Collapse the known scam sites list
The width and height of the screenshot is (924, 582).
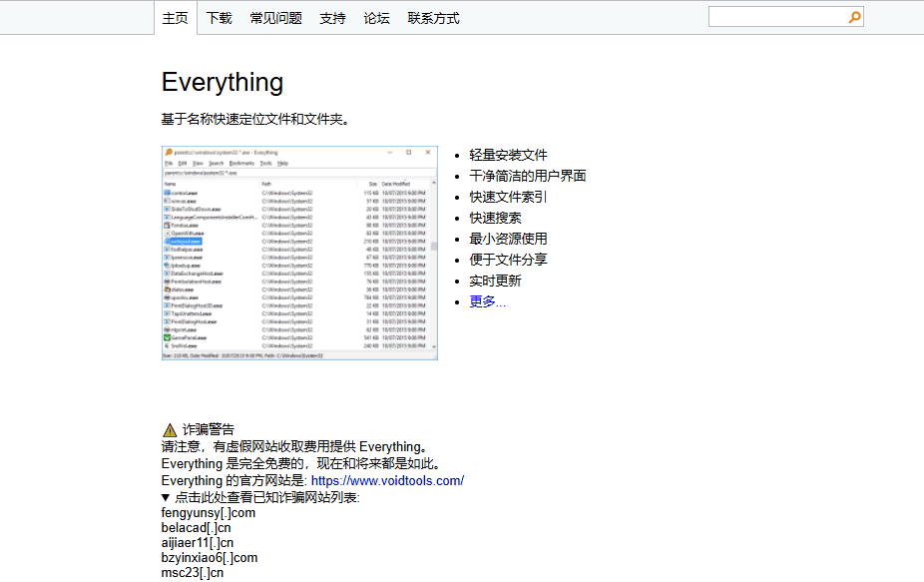pos(260,498)
